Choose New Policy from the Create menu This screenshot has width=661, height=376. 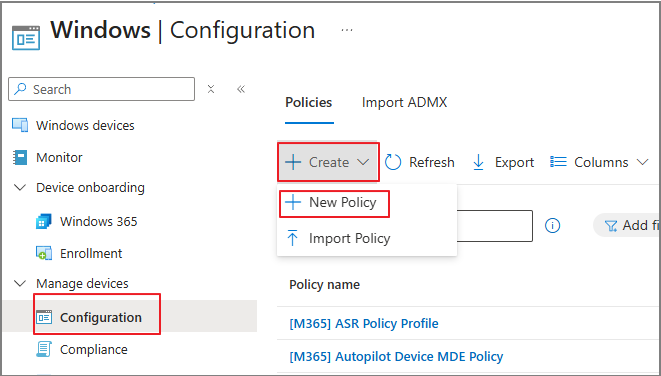[334, 204]
